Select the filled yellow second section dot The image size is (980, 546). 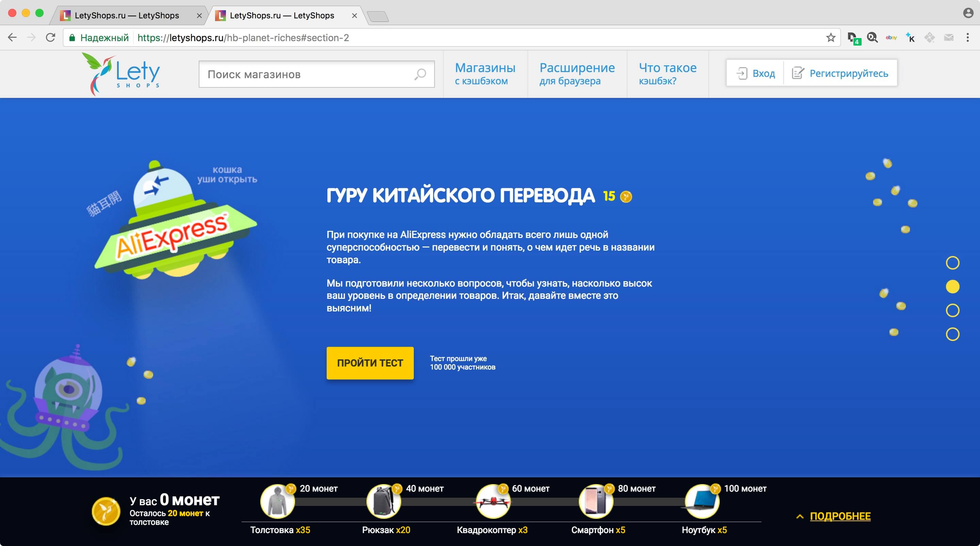coord(953,286)
